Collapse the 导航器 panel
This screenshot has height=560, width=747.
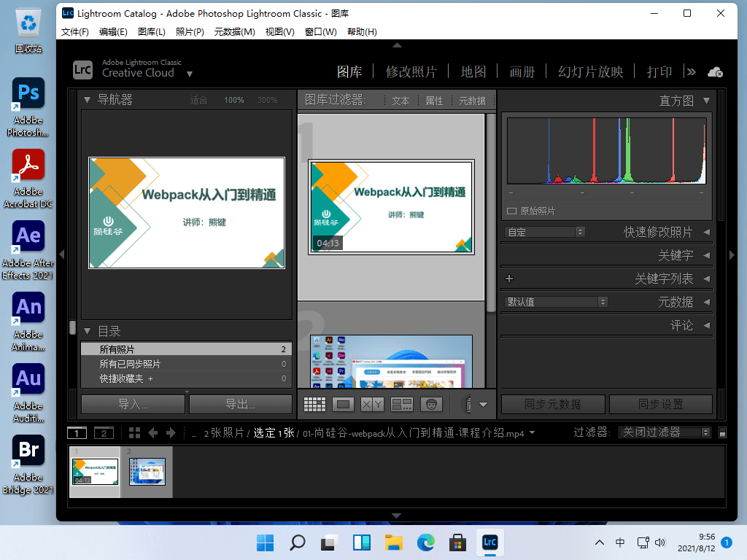point(88,100)
